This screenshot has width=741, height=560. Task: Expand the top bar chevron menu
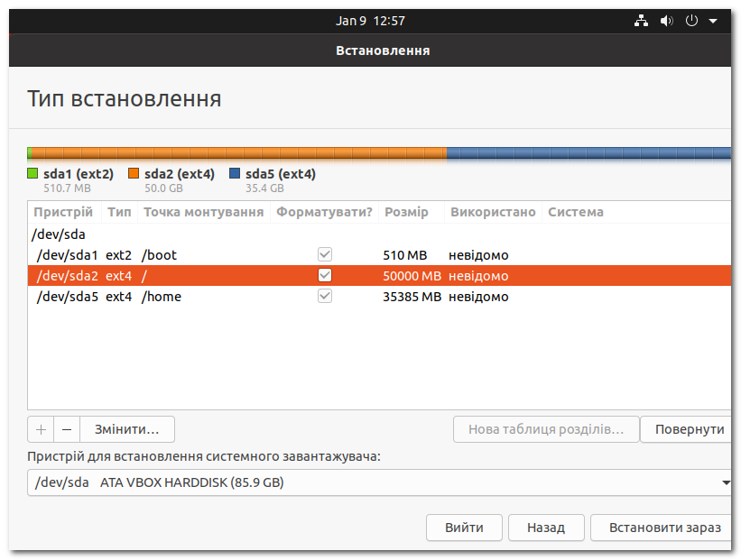point(714,19)
